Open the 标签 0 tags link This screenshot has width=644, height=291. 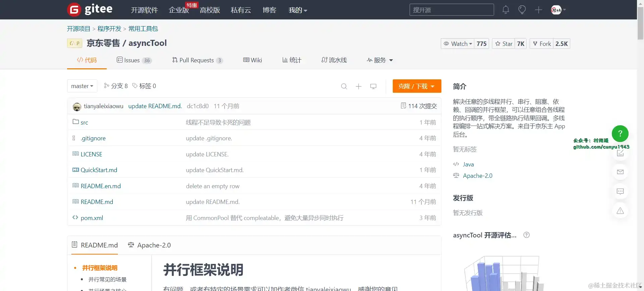[144, 86]
